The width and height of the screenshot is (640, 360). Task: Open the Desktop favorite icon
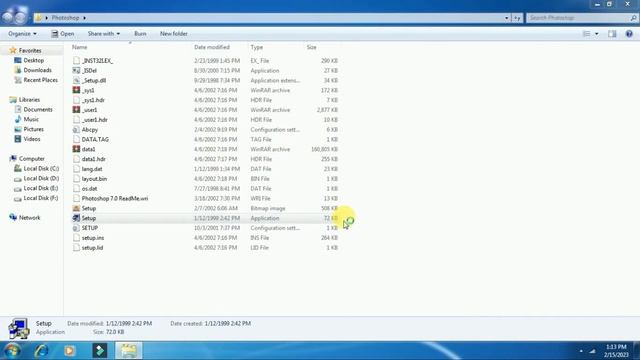click(18, 60)
